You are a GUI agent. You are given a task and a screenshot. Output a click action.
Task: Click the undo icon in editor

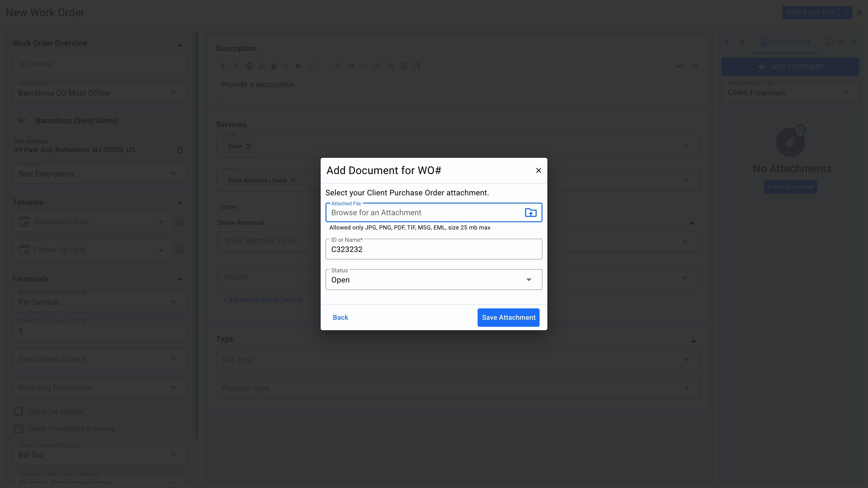click(680, 66)
